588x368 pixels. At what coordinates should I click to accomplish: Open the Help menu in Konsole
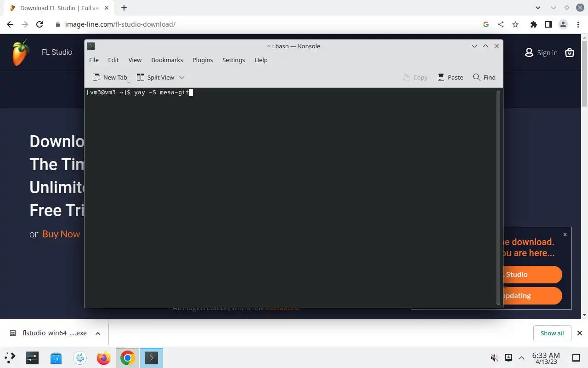click(261, 60)
